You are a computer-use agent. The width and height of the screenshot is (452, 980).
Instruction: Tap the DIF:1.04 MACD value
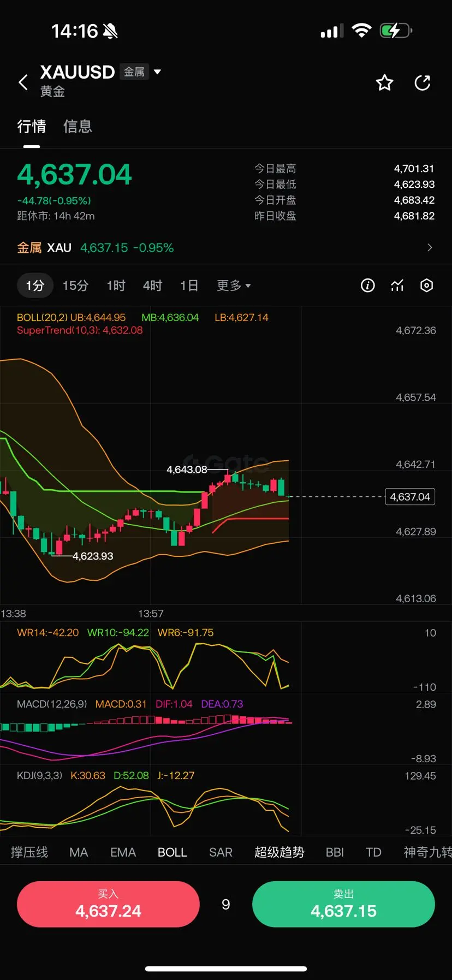click(174, 704)
